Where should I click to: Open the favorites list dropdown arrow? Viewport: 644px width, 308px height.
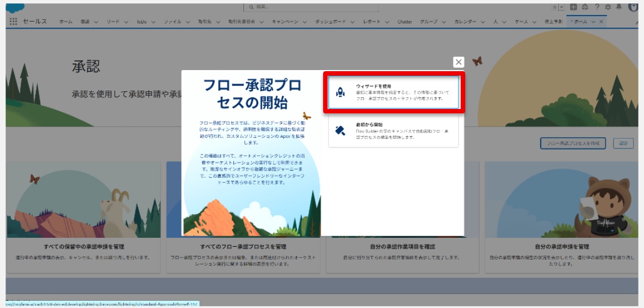[561, 7]
